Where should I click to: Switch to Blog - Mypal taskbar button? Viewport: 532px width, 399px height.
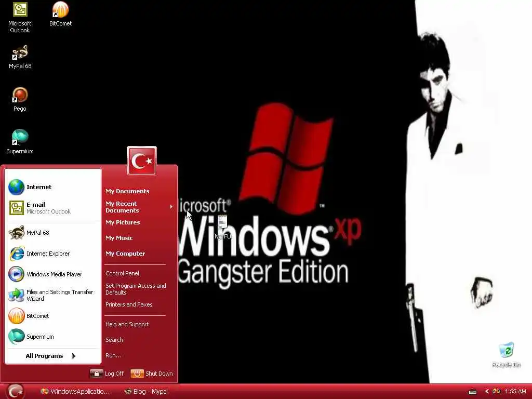[146, 392]
